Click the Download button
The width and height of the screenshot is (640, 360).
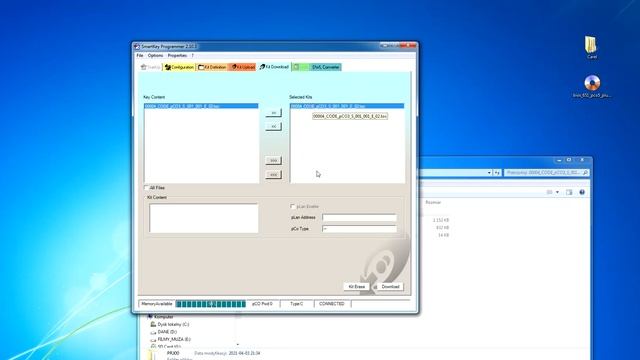pos(389,287)
